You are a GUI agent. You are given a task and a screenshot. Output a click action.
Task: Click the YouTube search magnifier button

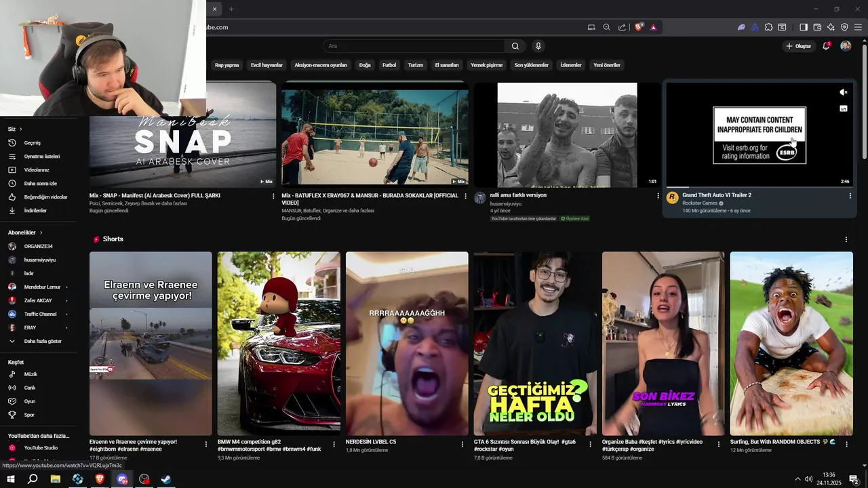515,46
